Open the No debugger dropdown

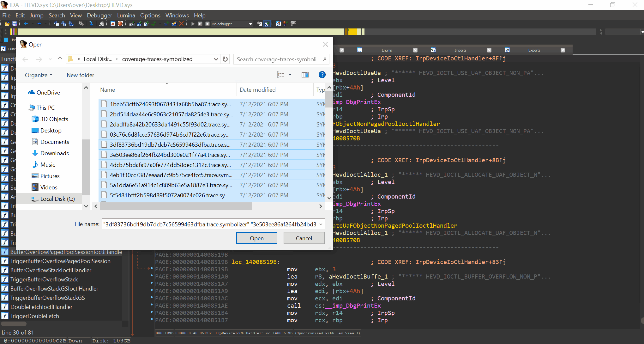point(250,24)
